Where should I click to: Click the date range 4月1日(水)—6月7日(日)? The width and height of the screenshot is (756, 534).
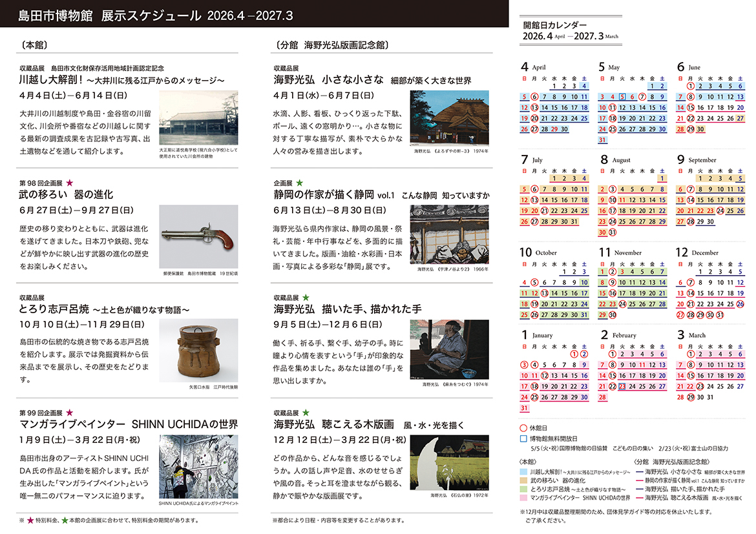tap(324, 96)
